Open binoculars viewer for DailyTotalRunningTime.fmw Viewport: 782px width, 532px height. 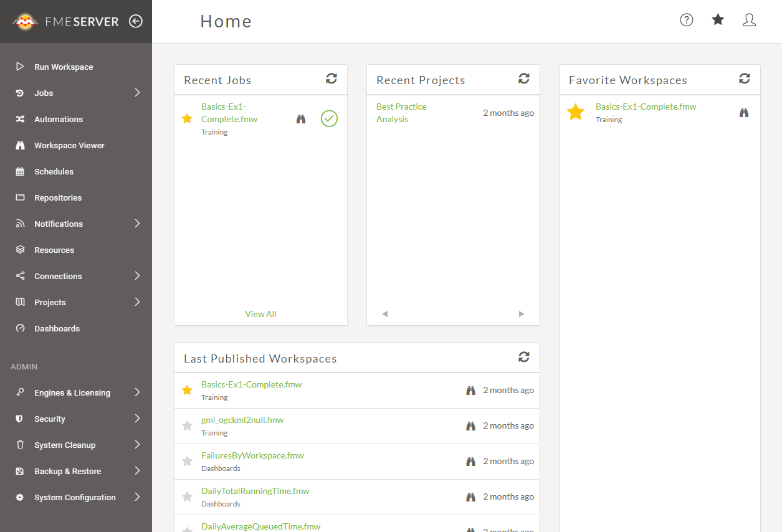(x=471, y=497)
